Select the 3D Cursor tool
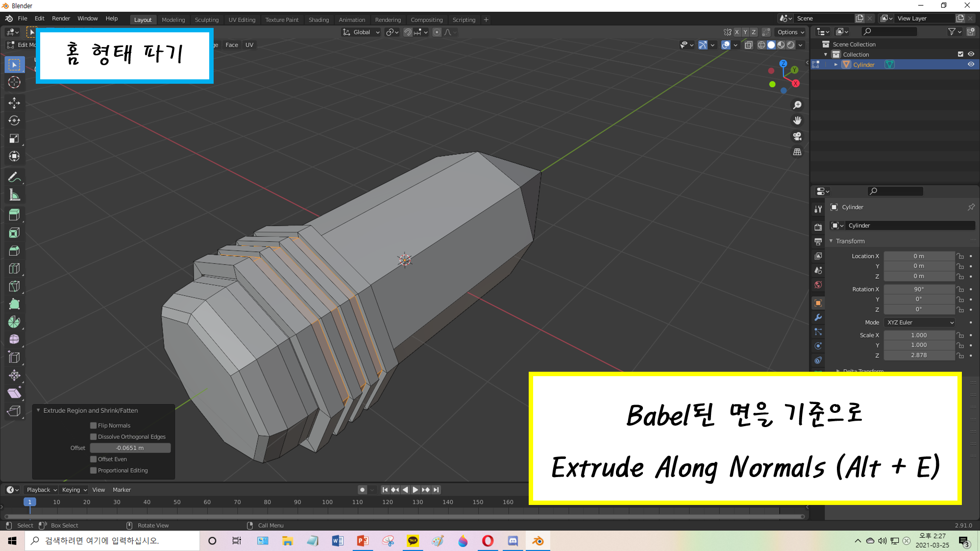 (x=14, y=82)
